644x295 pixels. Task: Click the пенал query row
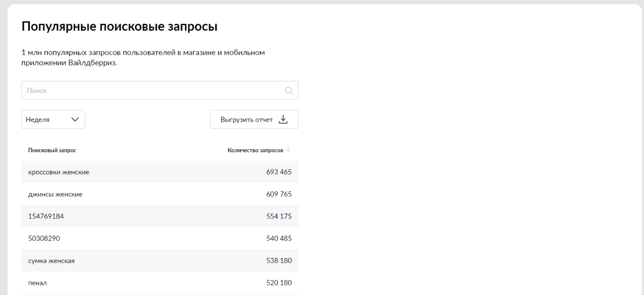[x=160, y=282]
